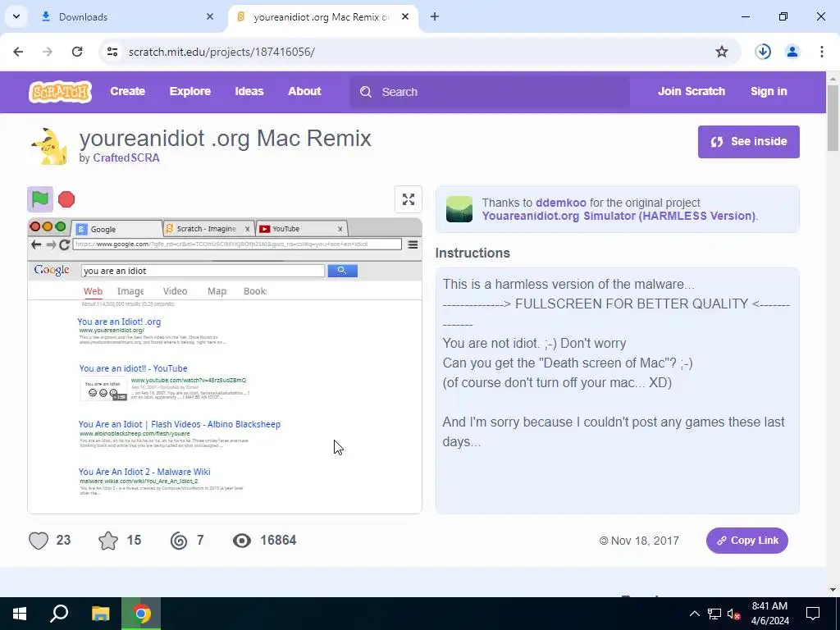The height and width of the screenshot is (630, 840).
Task: Click Join Scratch
Action: pos(692,92)
